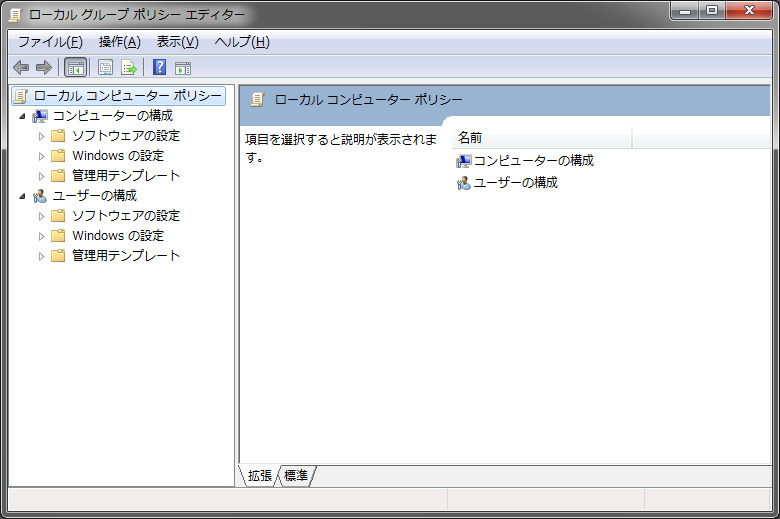Click folder icon of Windows の設定 under コンピューターの構成
The image size is (780, 519).
click(58, 156)
